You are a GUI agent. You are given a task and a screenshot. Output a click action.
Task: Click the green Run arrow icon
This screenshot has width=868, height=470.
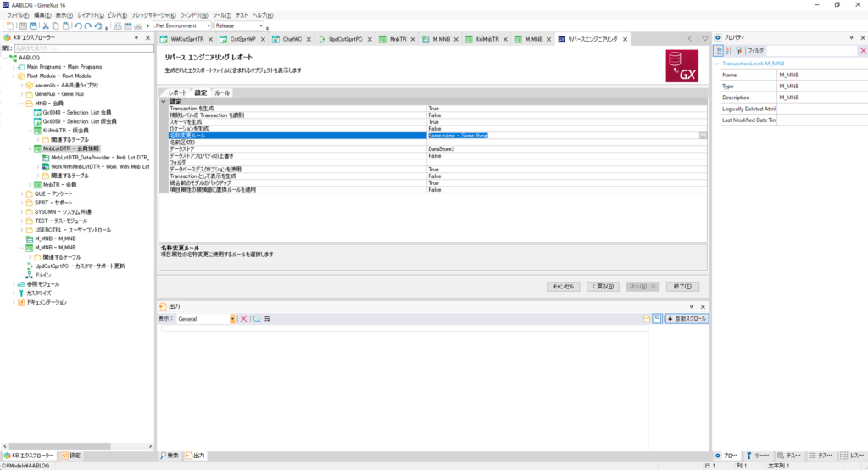[147, 26]
